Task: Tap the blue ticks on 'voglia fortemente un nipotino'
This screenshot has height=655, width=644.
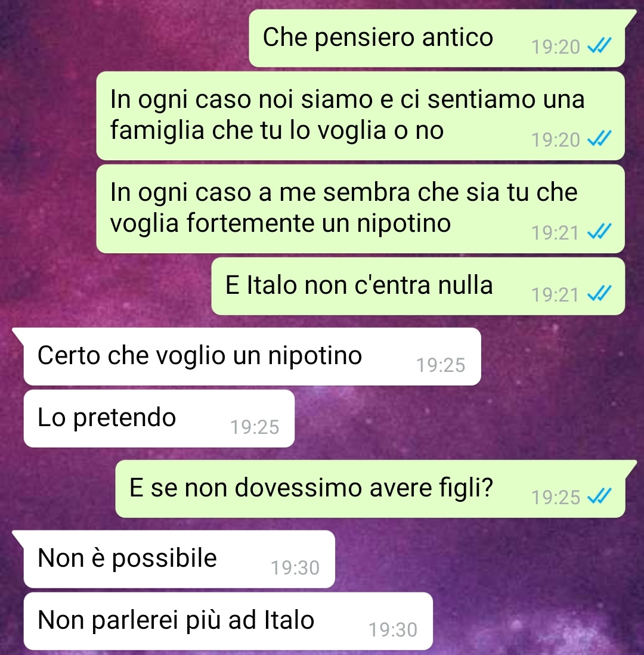Action: (x=599, y=232)
